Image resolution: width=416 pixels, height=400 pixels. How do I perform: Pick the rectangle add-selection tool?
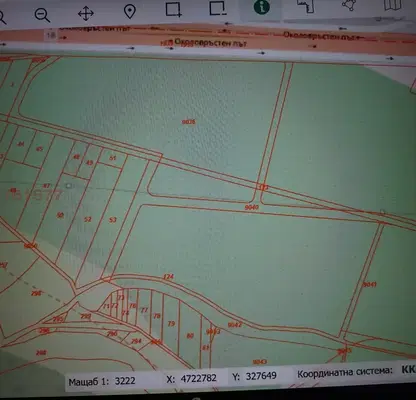[173, 9]
